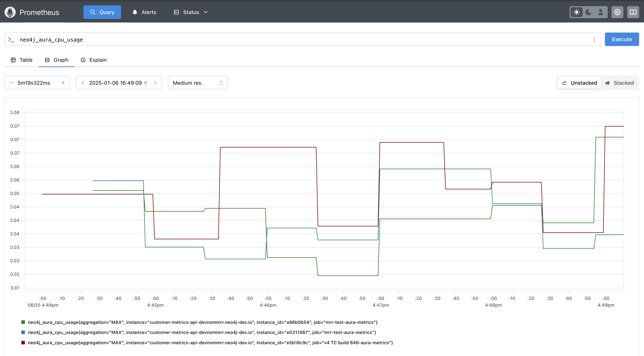Image resolution: width=644 pixels, height=356 pixels.
Task: Open the Explain tab
Action: point(94,60)
